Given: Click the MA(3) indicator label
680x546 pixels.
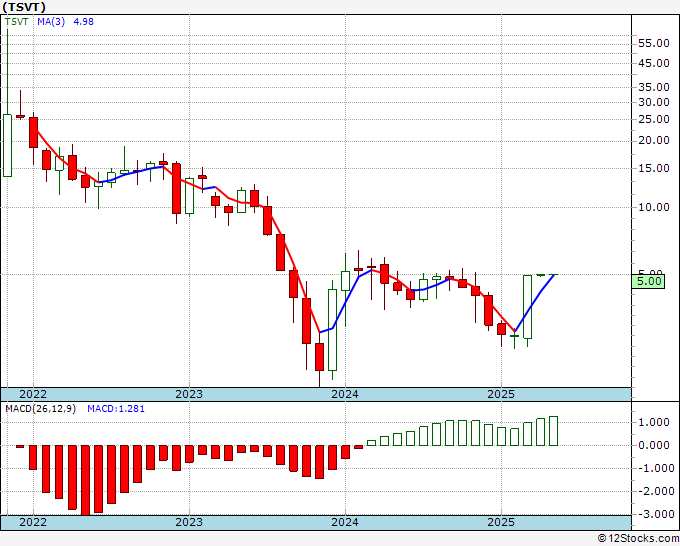Looking at the screenshot, I should [x=51, y=22].
